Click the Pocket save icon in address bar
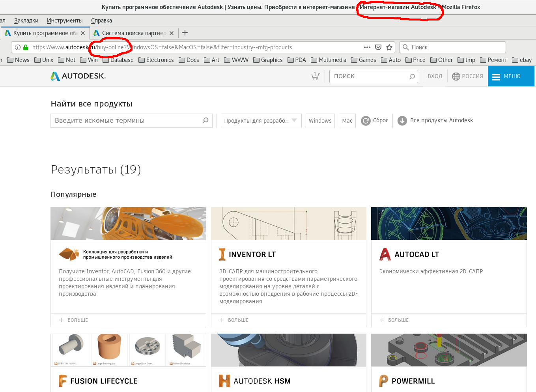The height and width of the screenshot is (392, 536). (x=378, y=47)
